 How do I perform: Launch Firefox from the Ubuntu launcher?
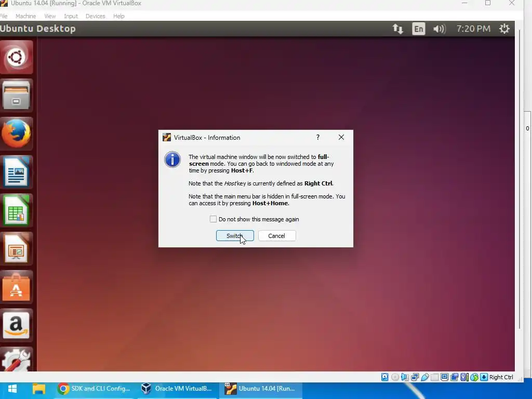coord(16,134)
